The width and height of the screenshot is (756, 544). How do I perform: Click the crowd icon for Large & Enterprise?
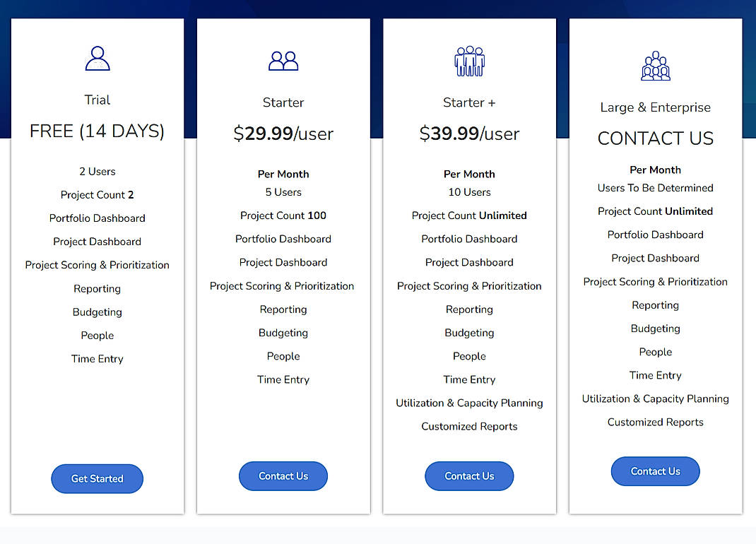point(655,65)
